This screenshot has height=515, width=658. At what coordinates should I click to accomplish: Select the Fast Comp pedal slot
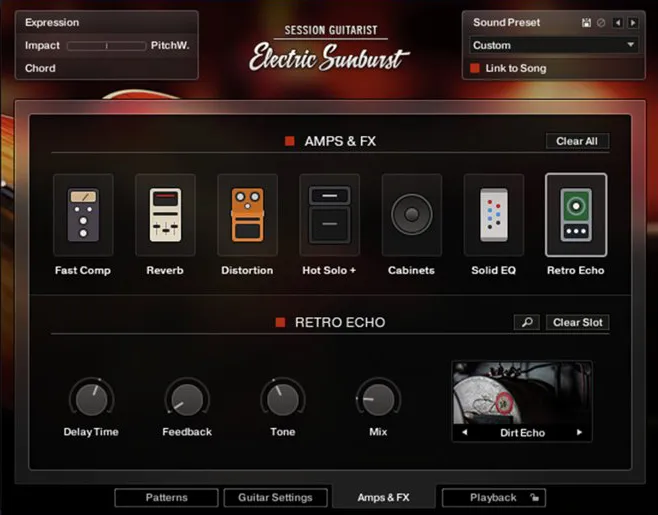point(83,215)
